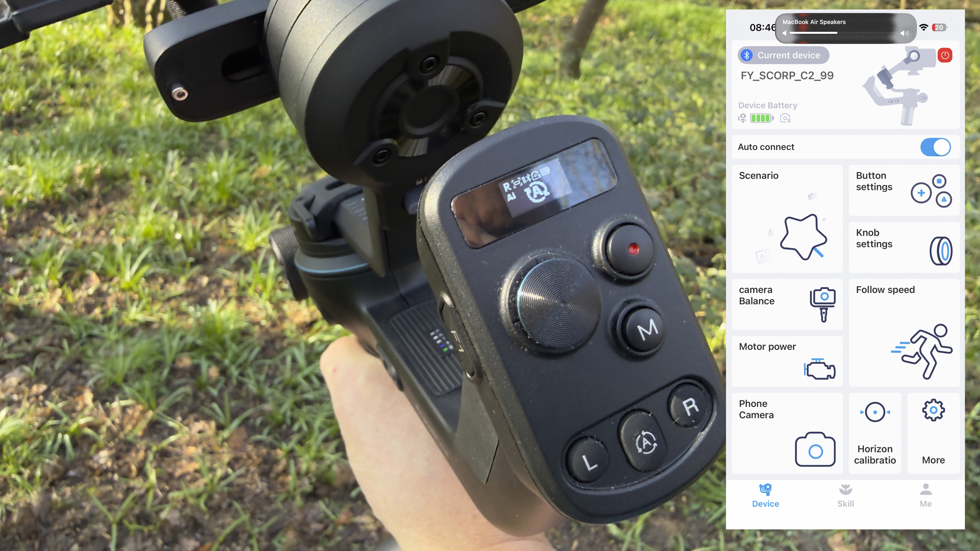This screenshot has width=980, height=551.
Task: Click the Bluetooth icon on Current device badge
Action: click(x=747, y=55)
